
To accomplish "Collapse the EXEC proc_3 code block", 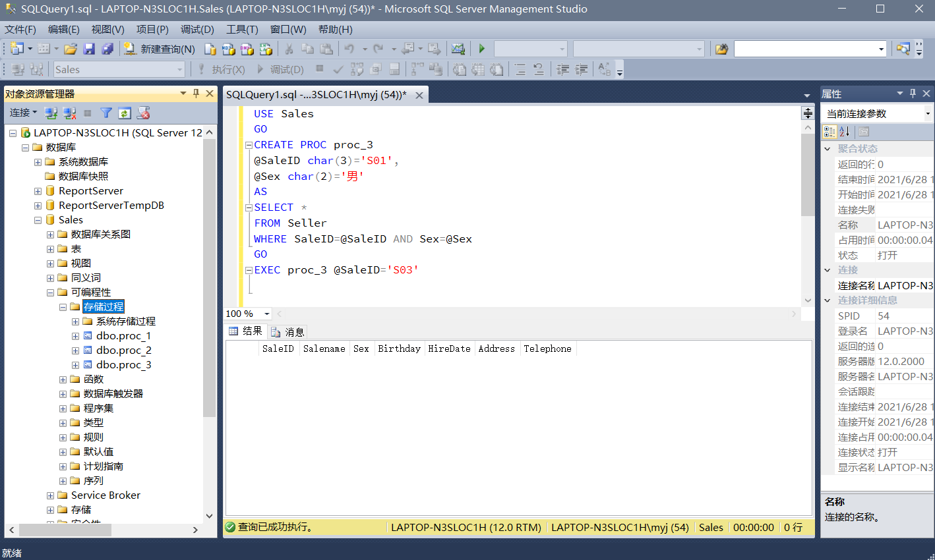I will pos(249,270).
